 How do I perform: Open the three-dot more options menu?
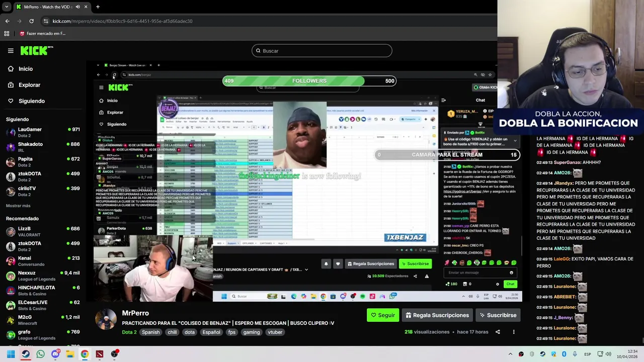pyautogui.click(x=514, y=332)
